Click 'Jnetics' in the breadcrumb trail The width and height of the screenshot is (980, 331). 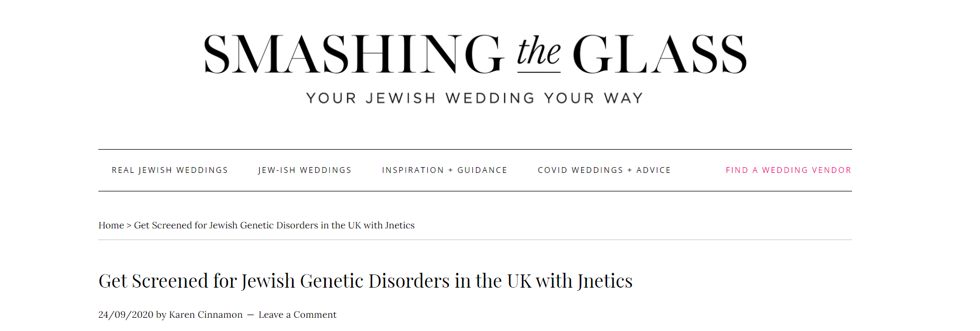pyautogui.click(x=400, y=225)
